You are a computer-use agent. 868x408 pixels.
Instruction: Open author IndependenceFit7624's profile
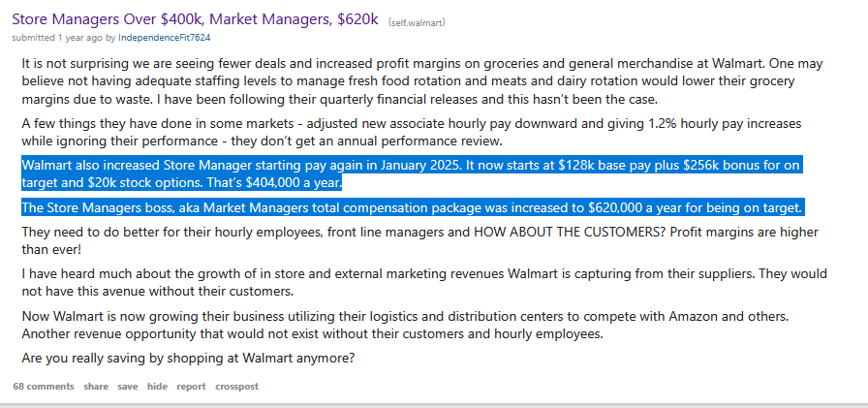coord(165,38)
